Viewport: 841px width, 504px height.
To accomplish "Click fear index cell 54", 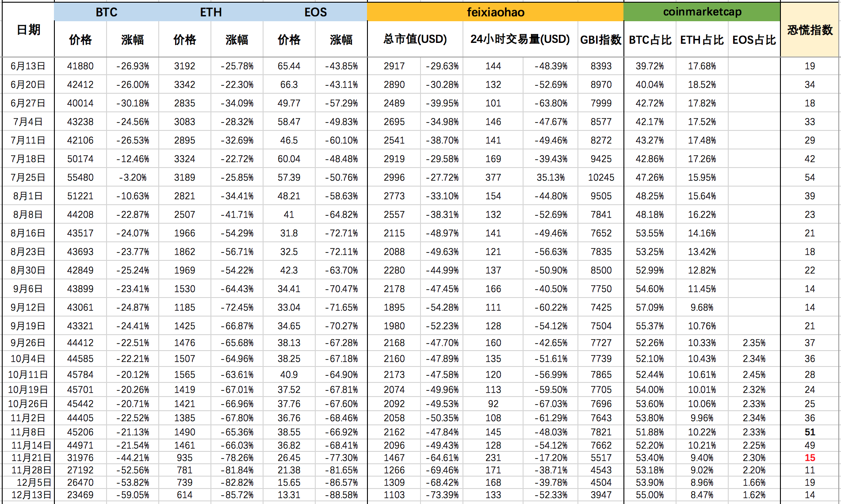I will 810,177.
